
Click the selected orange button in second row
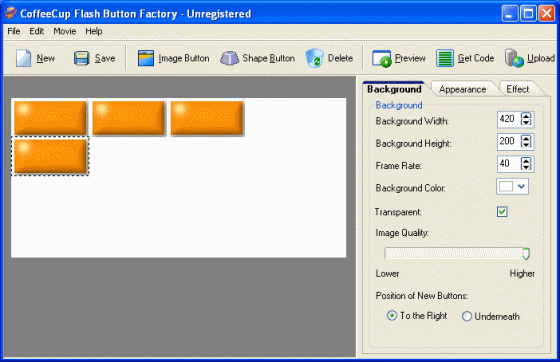click(50, 156)
